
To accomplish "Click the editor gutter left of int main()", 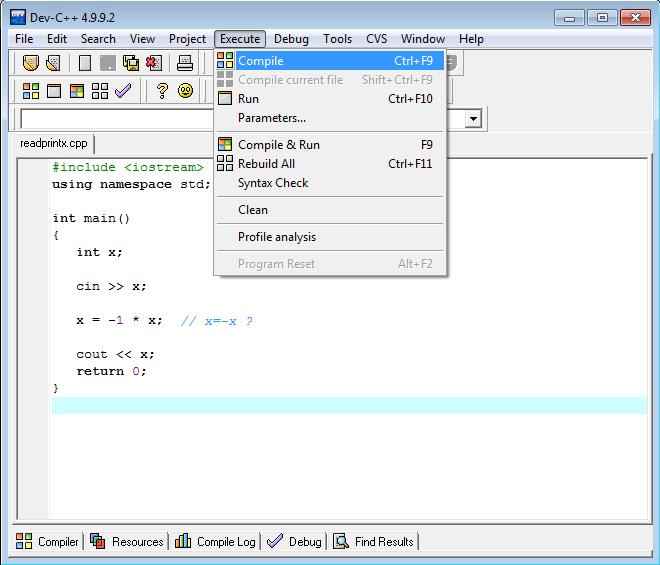I will coord(34,218).
